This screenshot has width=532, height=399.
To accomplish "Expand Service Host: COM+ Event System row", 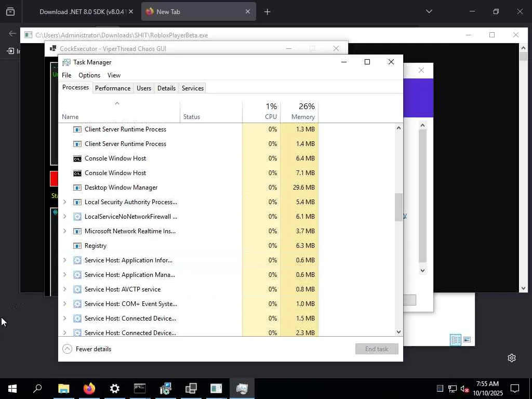I will click(65, 304).
